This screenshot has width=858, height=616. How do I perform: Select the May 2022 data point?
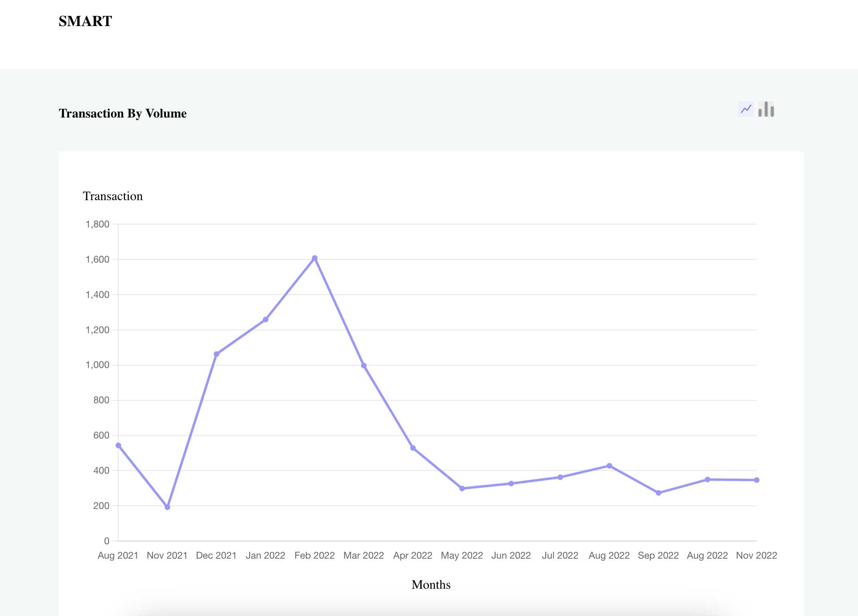[462, 488]
